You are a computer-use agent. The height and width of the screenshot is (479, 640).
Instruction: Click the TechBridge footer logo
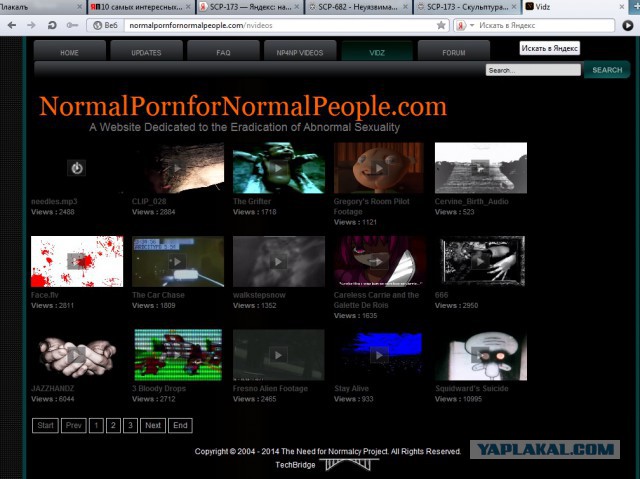(x=327, y=465)
